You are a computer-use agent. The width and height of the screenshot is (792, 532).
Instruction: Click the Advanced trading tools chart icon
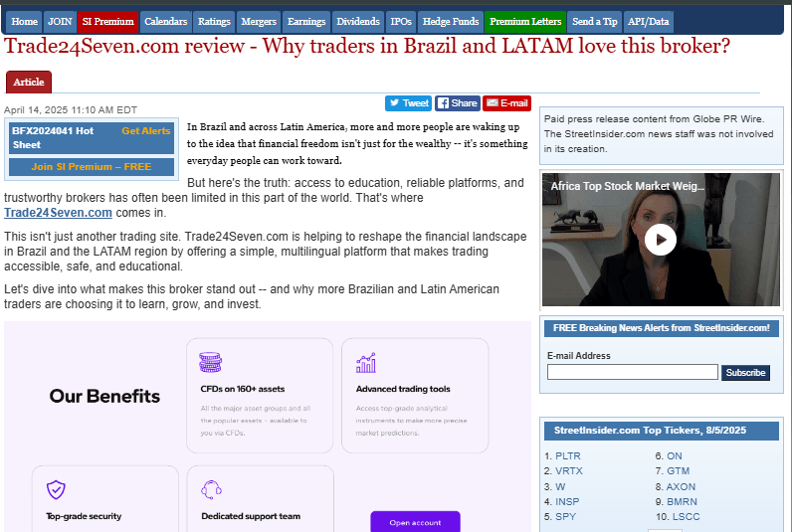366,362
